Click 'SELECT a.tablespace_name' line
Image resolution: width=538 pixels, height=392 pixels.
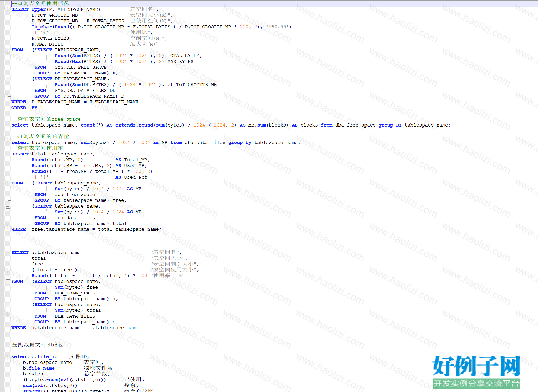(46, 253)
